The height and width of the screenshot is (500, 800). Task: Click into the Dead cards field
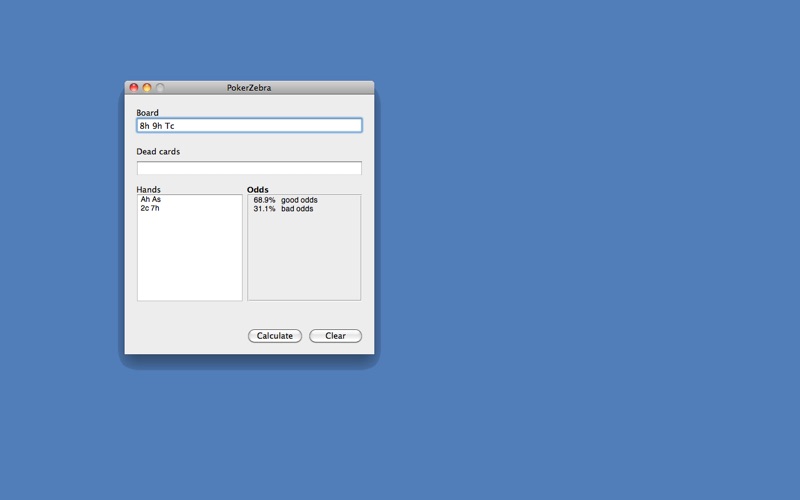coord(249,168)
